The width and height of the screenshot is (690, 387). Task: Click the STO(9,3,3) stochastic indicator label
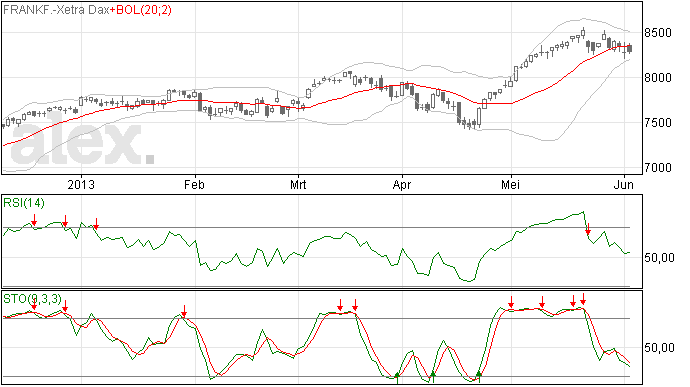click(33, 299)
